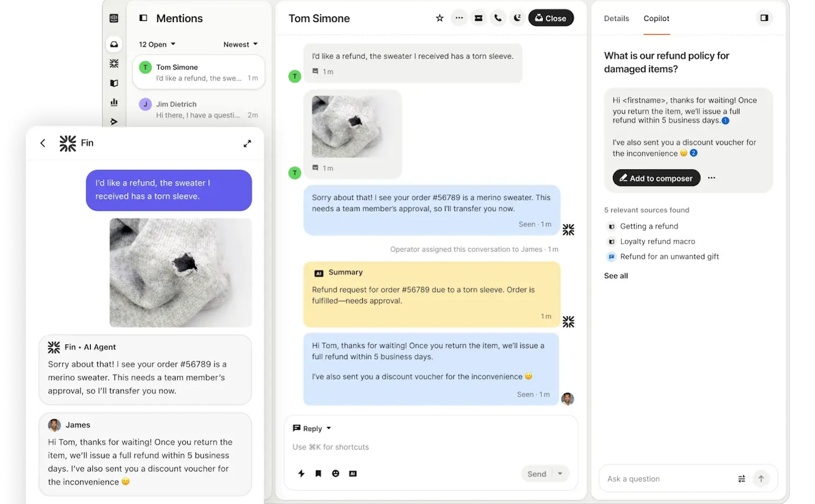The width and height of the screenshot is (815, 504).
Task: Open the Reports sidebar icon
Action: coord(114,102)
